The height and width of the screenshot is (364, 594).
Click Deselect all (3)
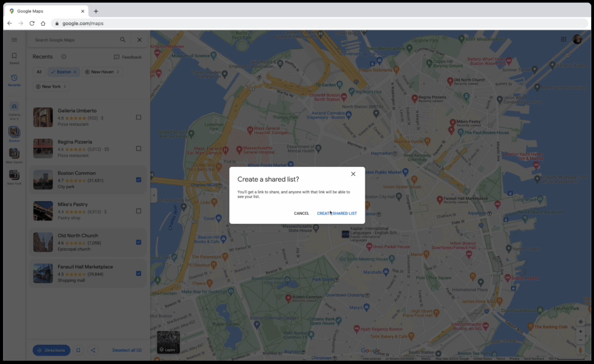pyautogui.click(x=127, y=350)
